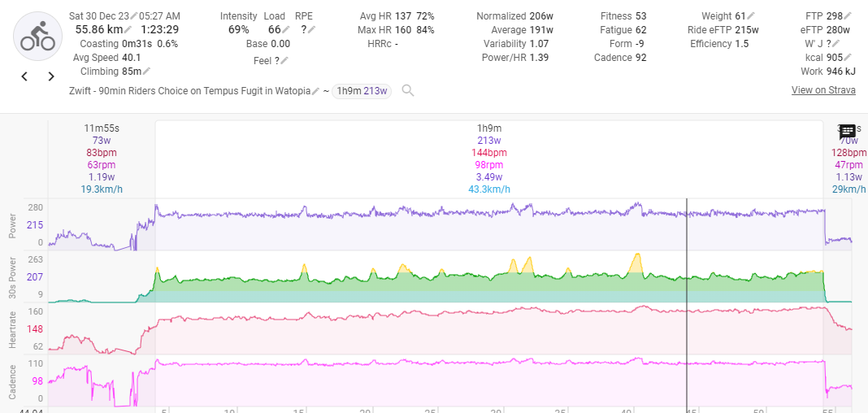
Task: Click the Efficiency 1.5 value
Action: (742, 44)
